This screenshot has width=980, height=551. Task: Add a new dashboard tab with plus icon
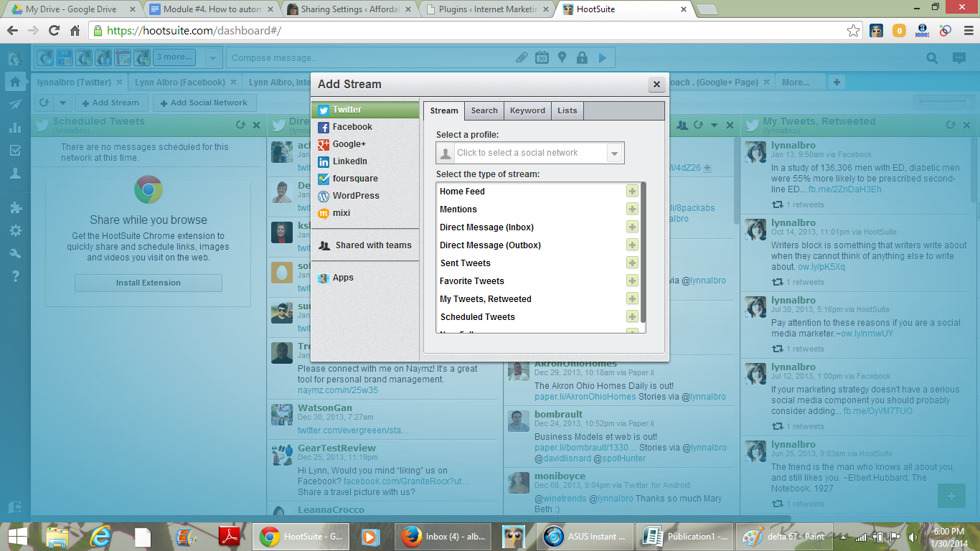(837, 82)
